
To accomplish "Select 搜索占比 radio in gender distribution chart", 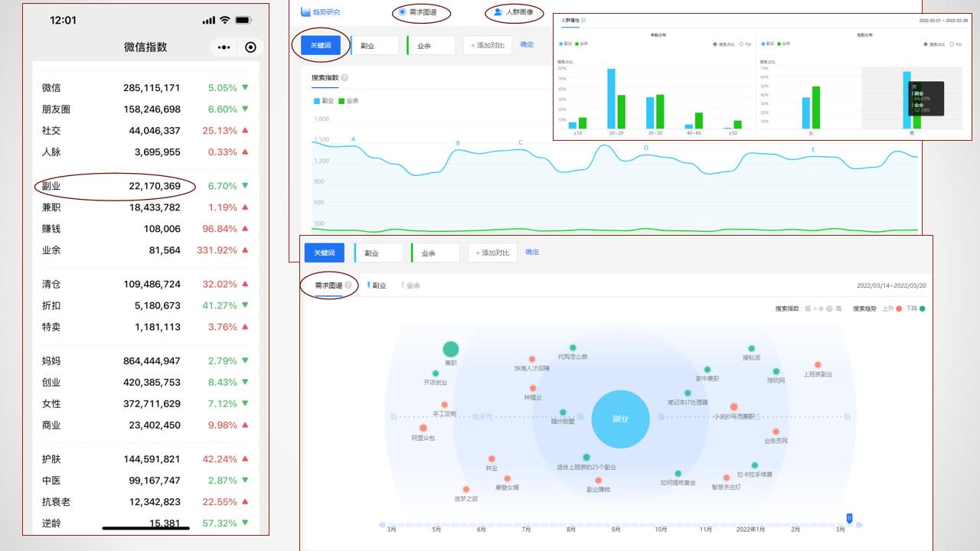I will [x=926, y=44].
